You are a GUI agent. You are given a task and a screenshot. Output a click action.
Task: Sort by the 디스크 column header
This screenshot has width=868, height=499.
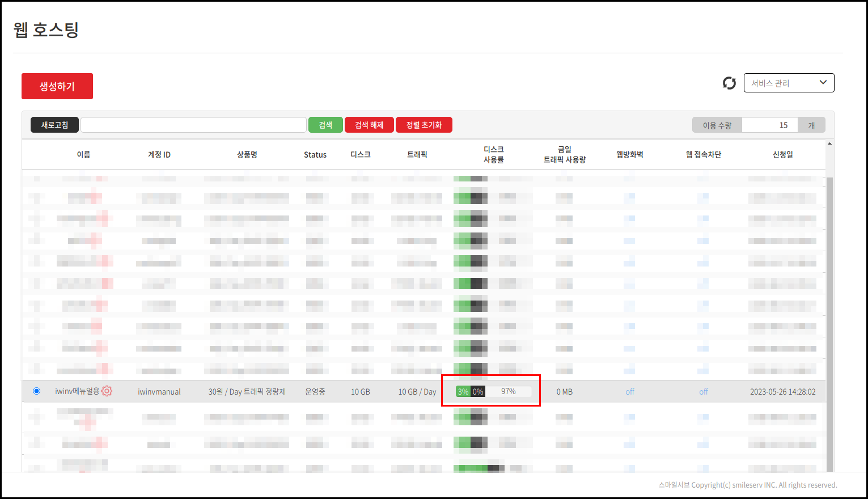(361, 154)
